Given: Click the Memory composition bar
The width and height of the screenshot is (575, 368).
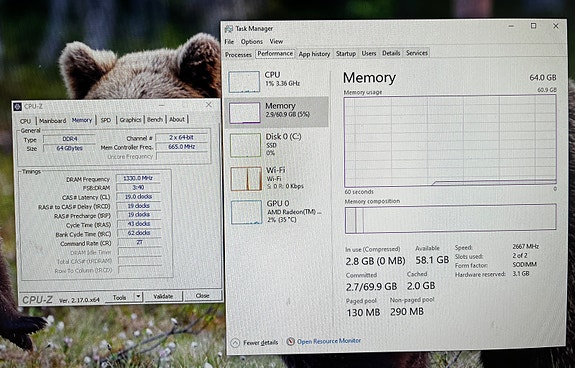Looking at the screenshot, I should [450, 219].
